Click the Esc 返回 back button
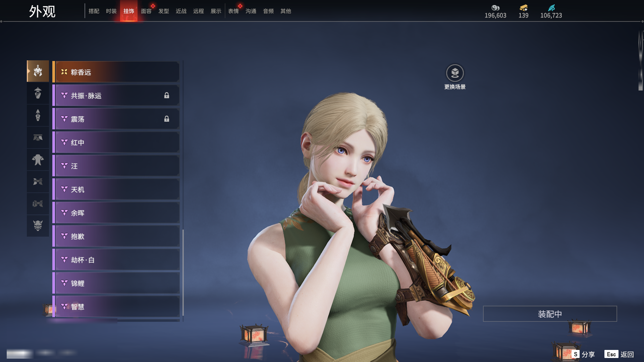 (619, 354)
